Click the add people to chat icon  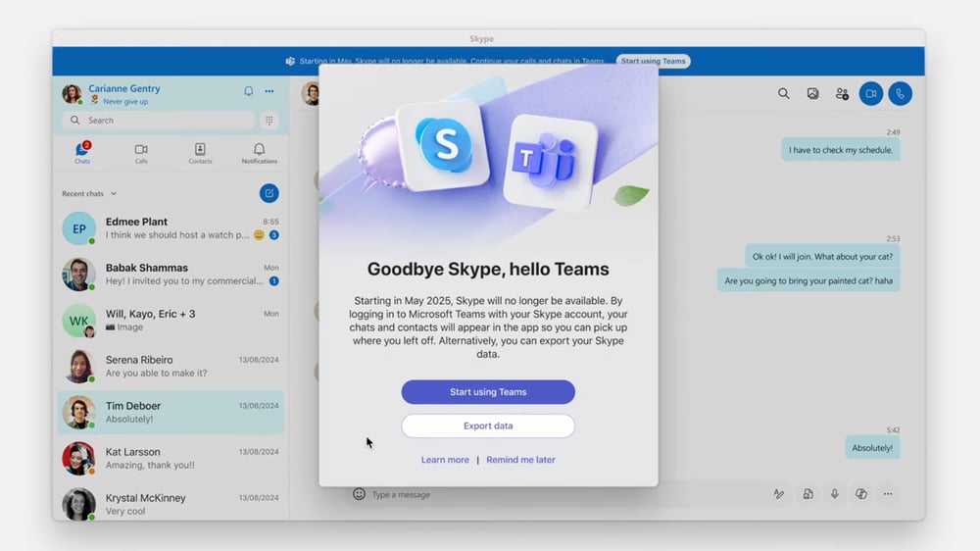(842, 94)
